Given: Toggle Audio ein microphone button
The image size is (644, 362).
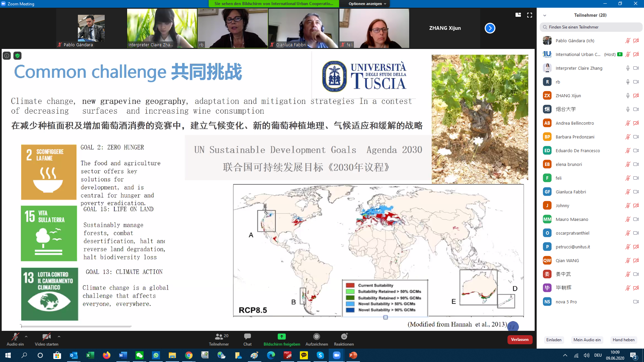Looking at the screenshot, I should (x=15, y=337).
